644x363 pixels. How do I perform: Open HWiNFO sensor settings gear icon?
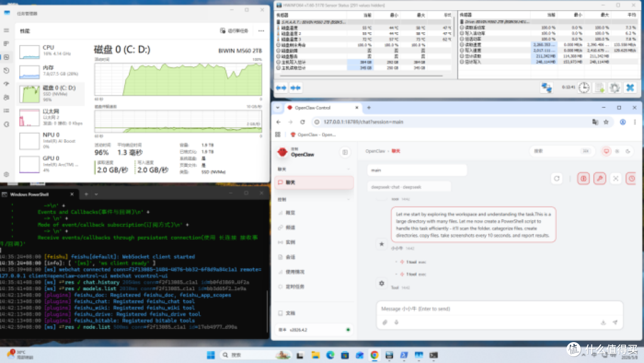614,88
